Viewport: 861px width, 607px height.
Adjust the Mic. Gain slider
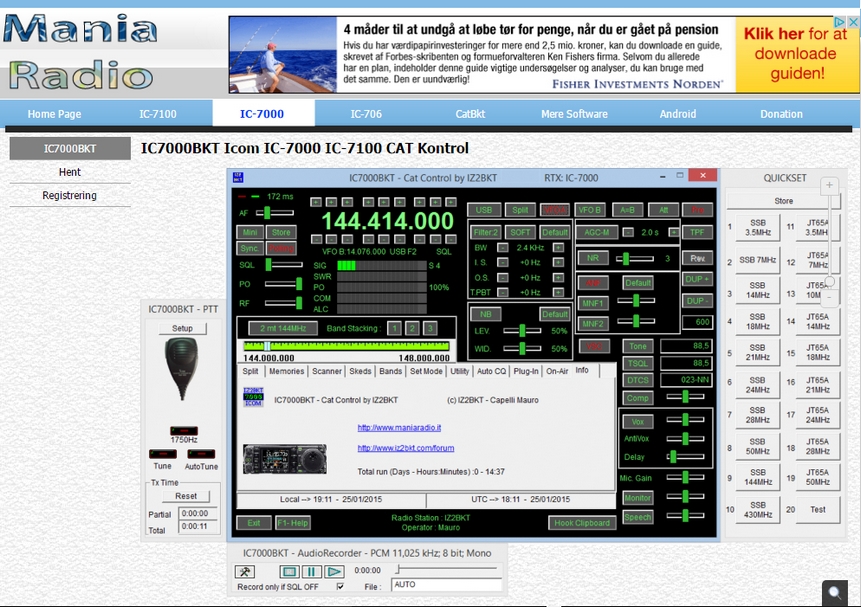pos(685,478)
